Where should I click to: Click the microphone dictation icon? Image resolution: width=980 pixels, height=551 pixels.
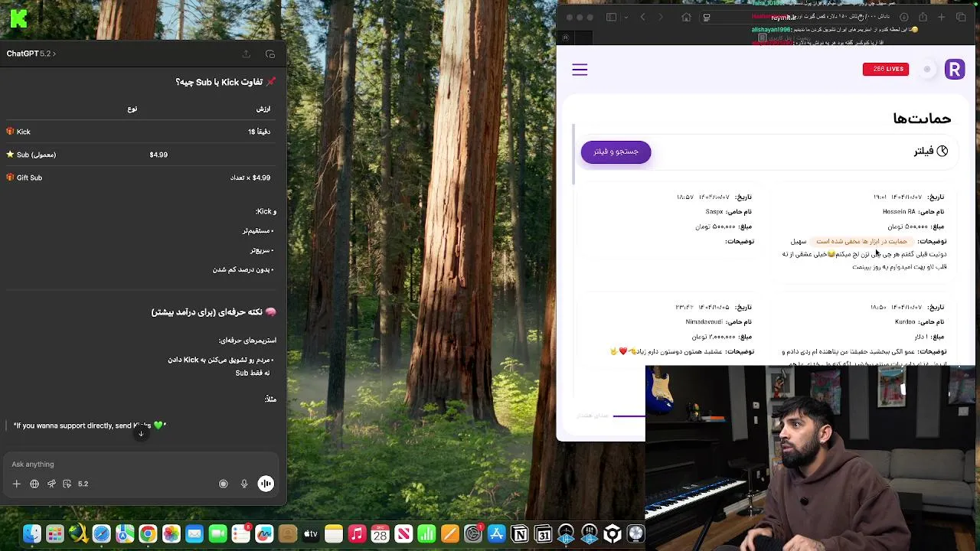pos(244,484)
